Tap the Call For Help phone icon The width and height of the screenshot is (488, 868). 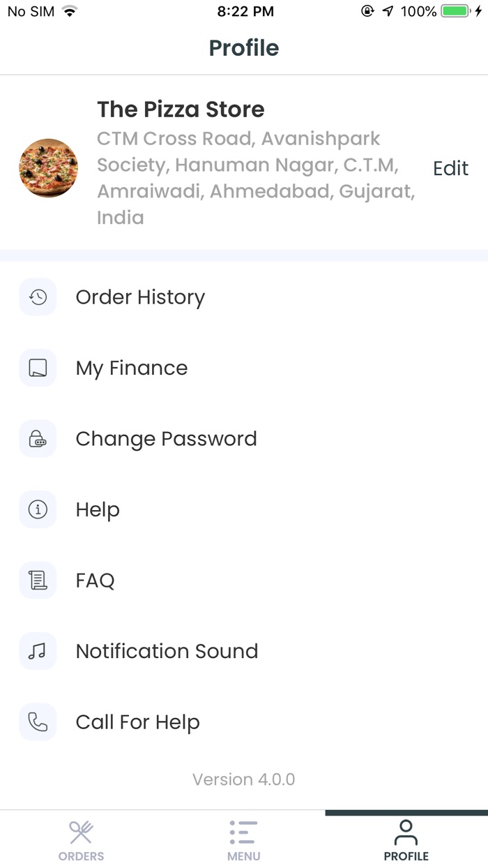point(38,722)
